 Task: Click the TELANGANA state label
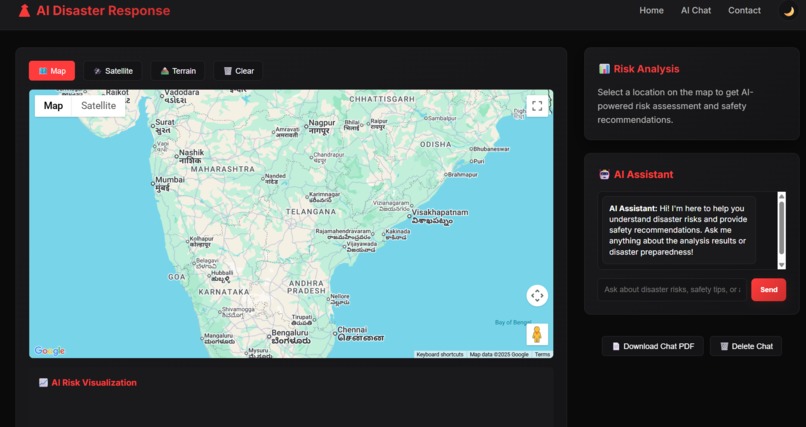point(311,212)
